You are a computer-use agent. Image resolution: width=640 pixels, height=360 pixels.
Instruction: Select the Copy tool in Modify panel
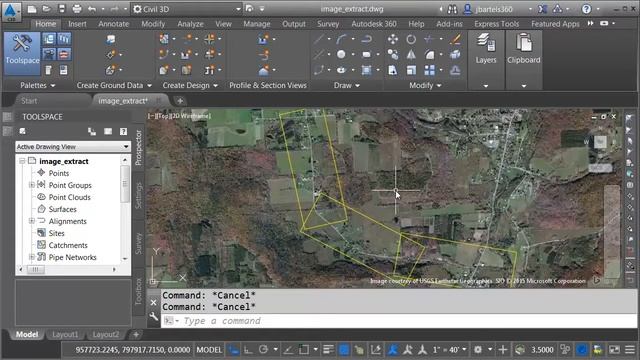[x=393, y=54]
